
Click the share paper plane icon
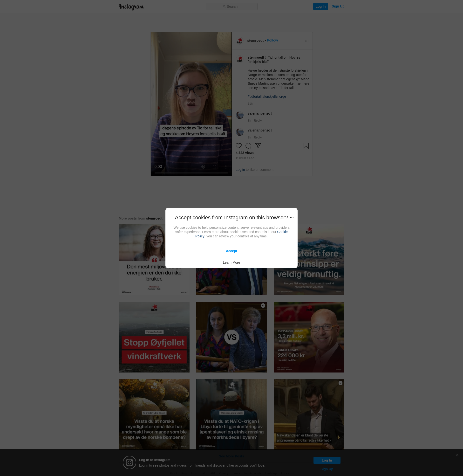pyautogui.click(x=258, y=145)
